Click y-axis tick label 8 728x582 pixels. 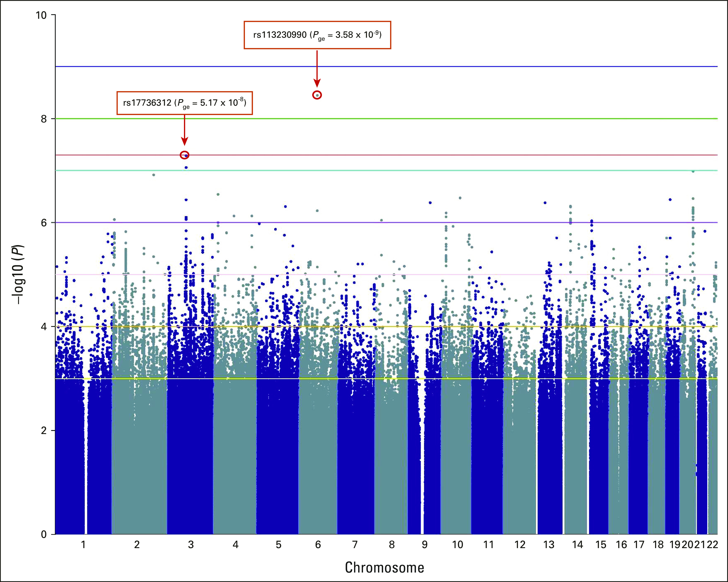point(44,119)
